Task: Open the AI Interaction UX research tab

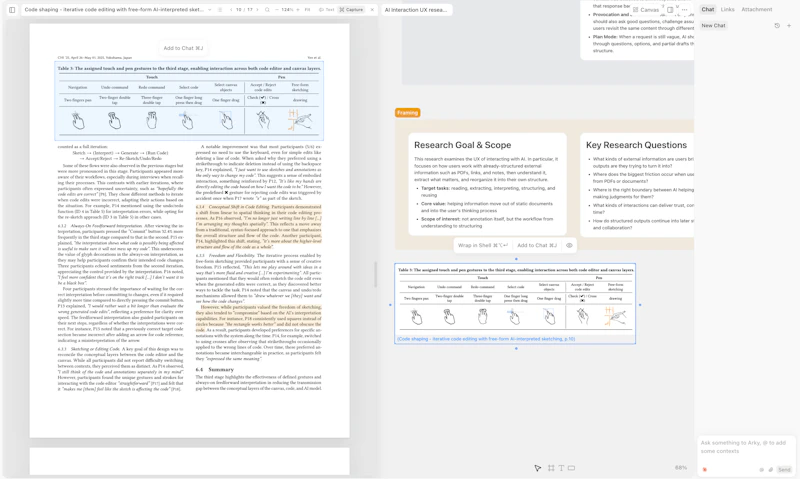Action: 416,10
